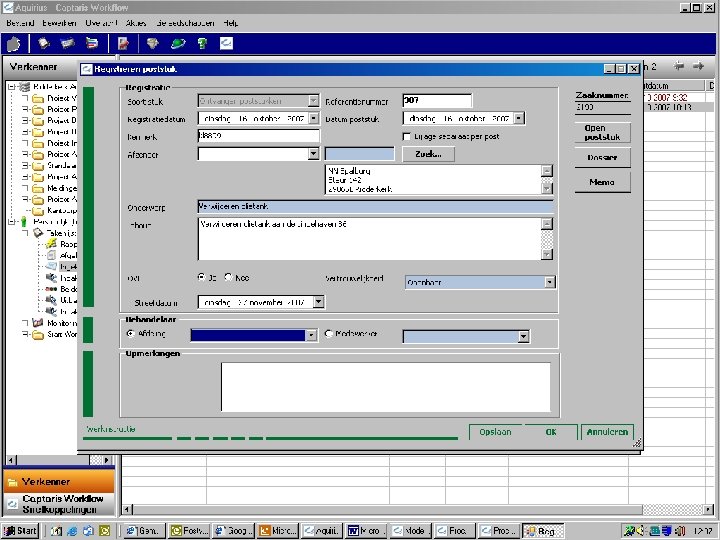Click the Annuleren button
Viewport: 720px width, 540px height.
[x=607, y=432]
